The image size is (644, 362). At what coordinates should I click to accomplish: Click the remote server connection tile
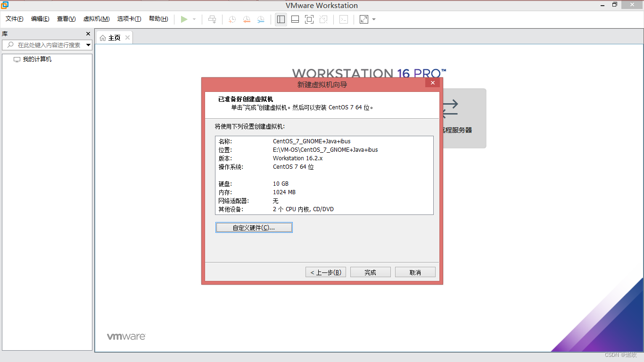click(463, 118)
